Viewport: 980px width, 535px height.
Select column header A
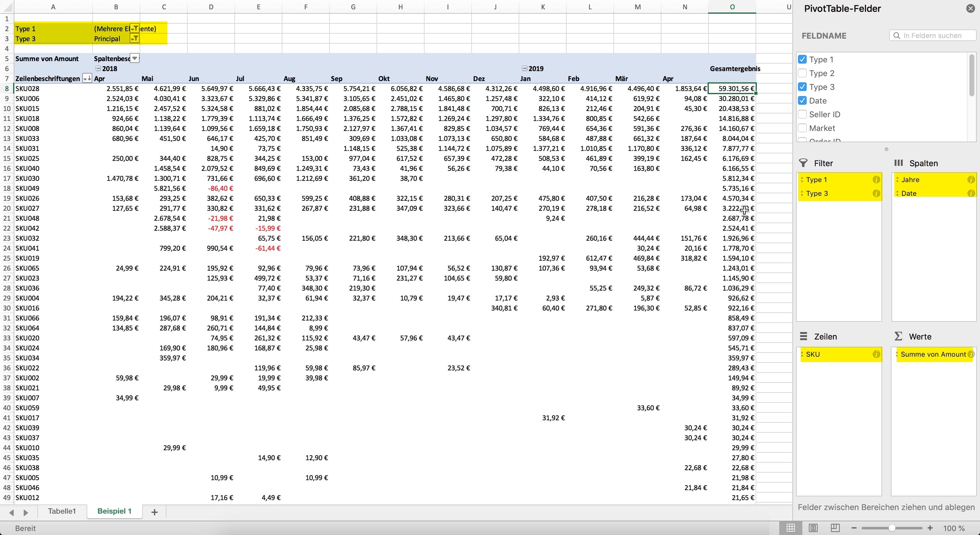click(x=53, y=7)
